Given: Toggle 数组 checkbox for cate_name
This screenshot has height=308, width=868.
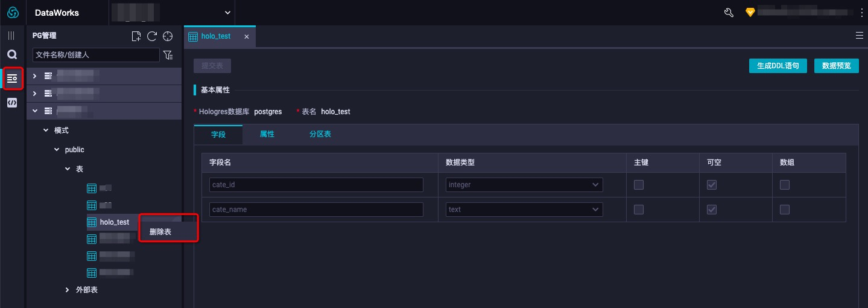Looking at the screenshot, I should [x=785, y=210].
